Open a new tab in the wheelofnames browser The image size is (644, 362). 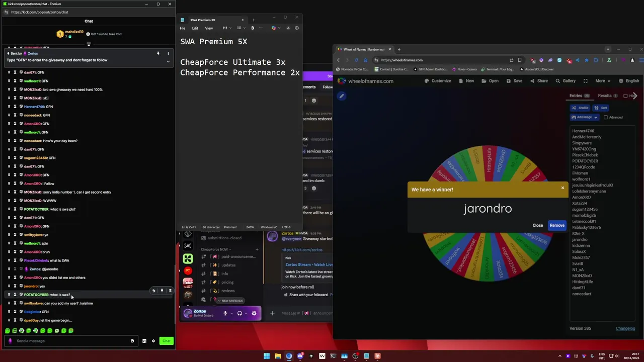click(399, 49)
